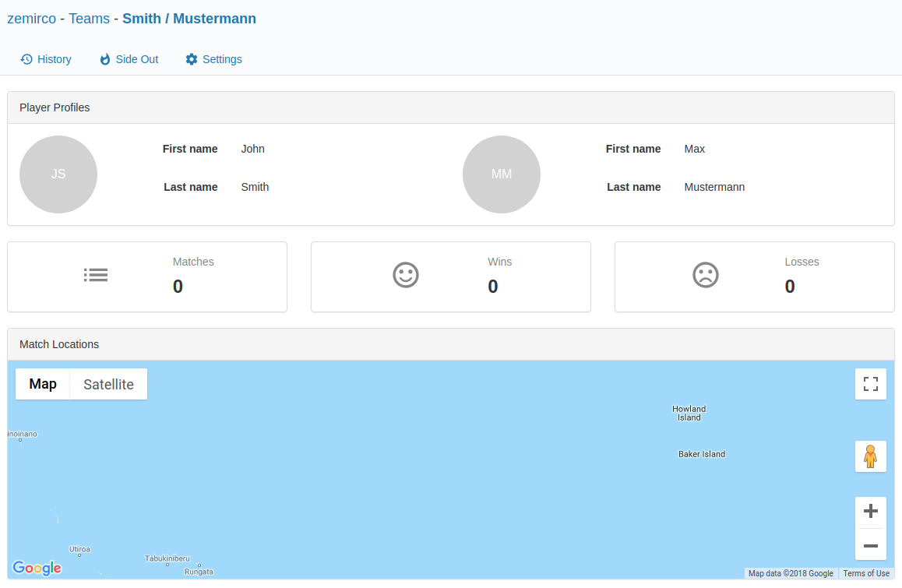The width and height of the screenshot is (902, 588).
Task: Click the JS player avatar
Action: (x=58, y=174)
